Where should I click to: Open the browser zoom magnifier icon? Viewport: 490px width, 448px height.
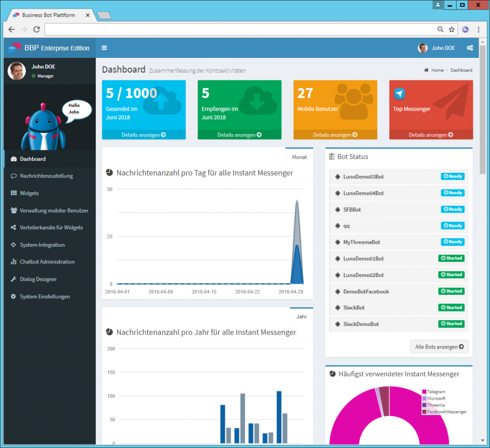[x=440, y=29]
